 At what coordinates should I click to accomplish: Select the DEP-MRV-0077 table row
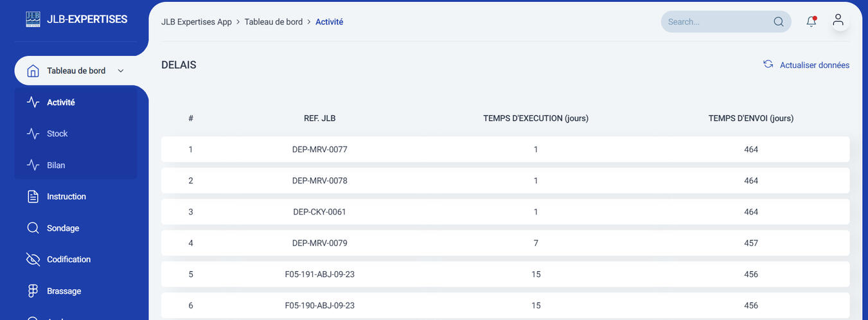pyautogui.click(x=505, y=149)
